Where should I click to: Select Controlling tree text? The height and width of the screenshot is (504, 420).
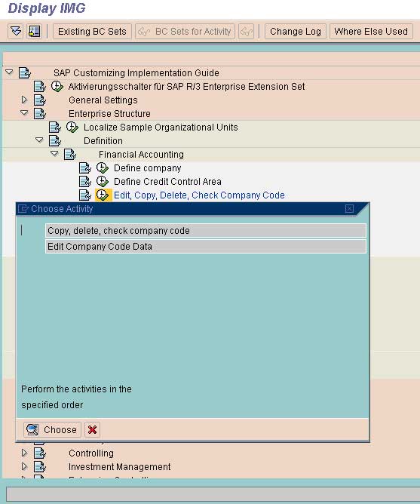pos(91,453)
